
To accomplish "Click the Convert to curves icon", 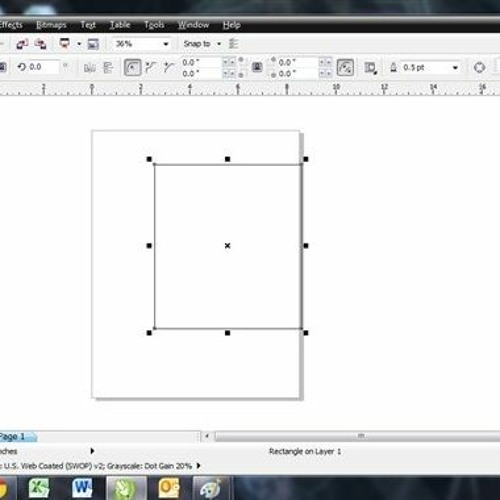I will point(479,68).
